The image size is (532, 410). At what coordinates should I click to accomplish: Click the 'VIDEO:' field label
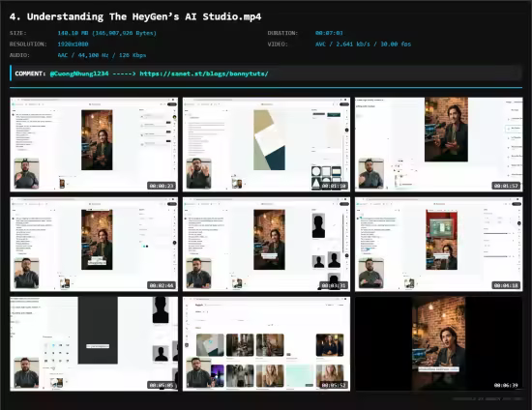(278, 44)
